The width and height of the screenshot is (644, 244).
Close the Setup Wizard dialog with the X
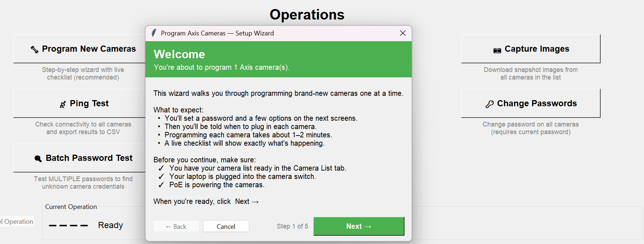[x=403, y=33]
